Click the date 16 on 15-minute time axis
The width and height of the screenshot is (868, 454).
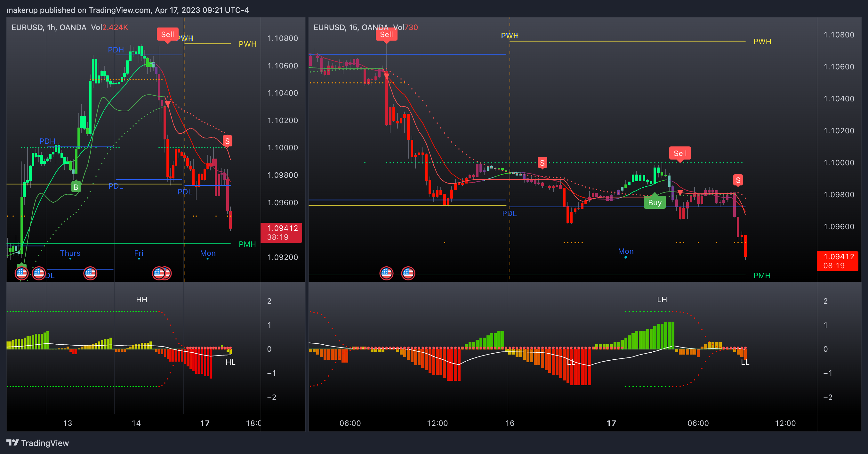pyautogui.click(x=510, y=423)
